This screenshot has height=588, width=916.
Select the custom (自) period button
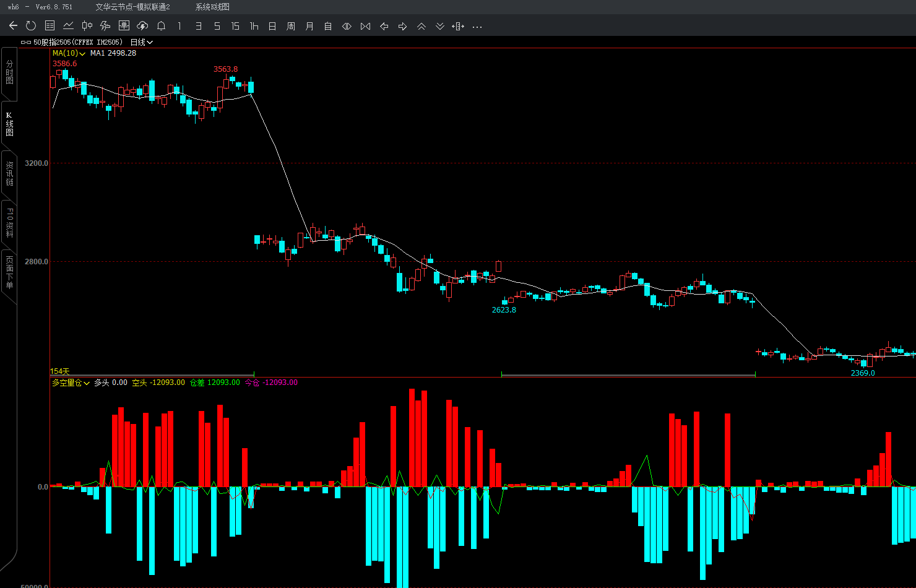pos(328,26)
